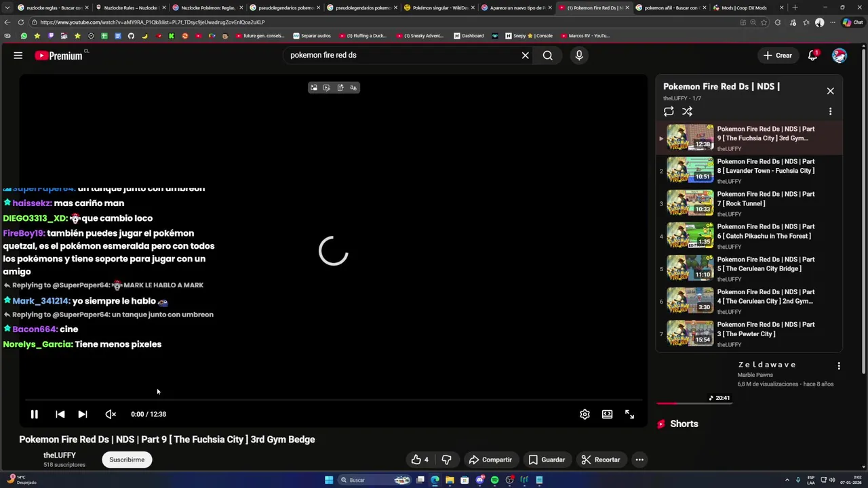Unmute the video player volume
868x488 pixels.
(111, 414)
